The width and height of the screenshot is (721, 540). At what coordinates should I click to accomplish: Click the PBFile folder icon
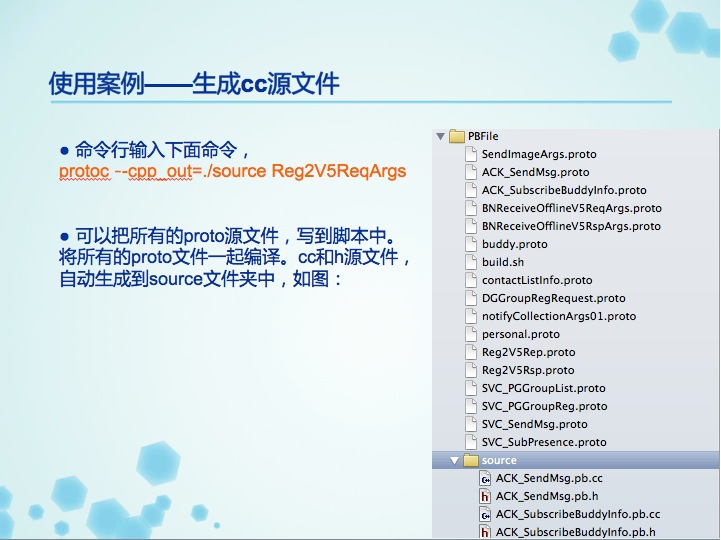tap(457, 136)
